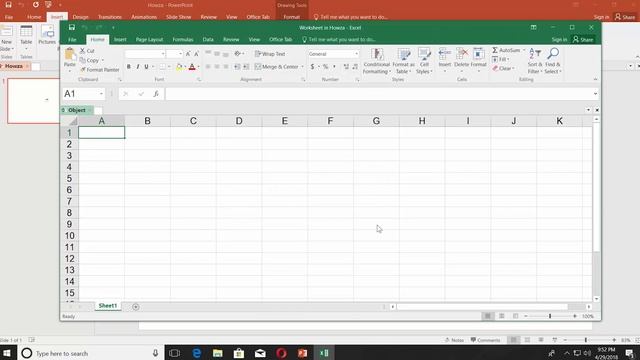The image size is (640, 360).
Task: Click the Delete cells icon
Action: pyautogui.click(x=462, y=54)
